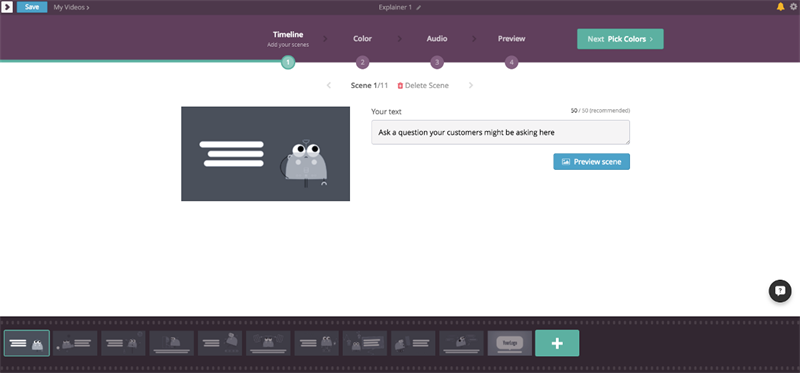Image resolution: width=800 pixels, height=373 pixels.
Task: Select fourth scene thumbnail in filmstrip
Action: 172,343
